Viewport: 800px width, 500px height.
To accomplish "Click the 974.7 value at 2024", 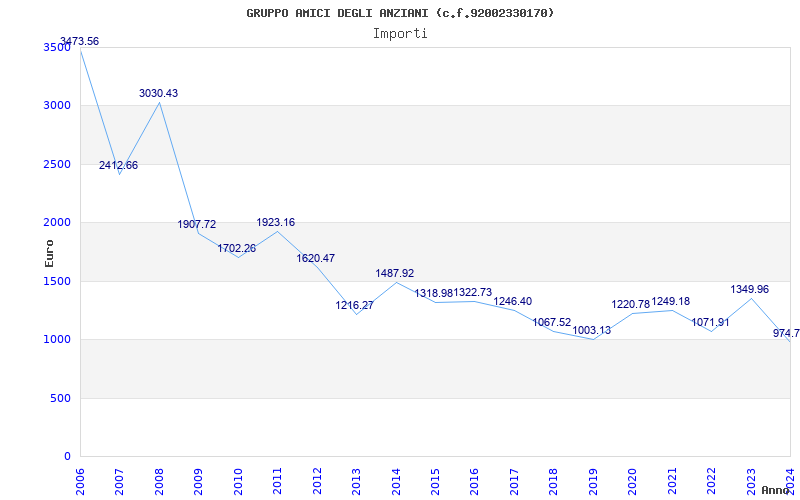I will click(x=786, y=333).
